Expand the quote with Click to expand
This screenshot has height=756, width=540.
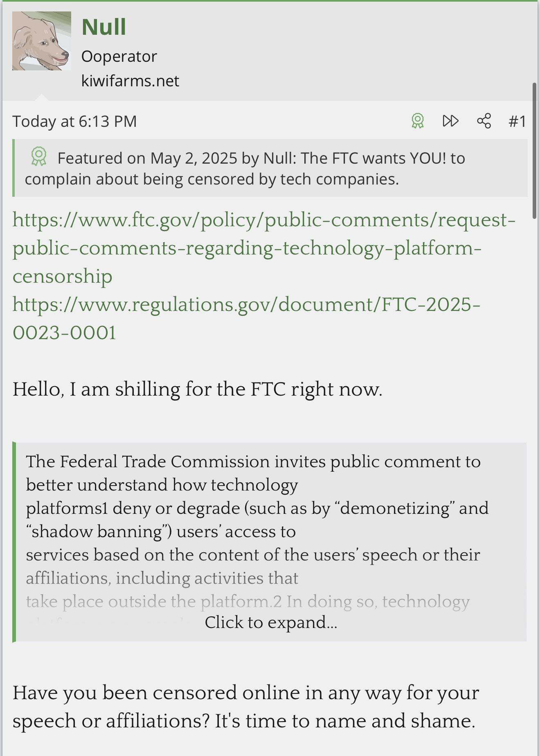pyautogui.click(x=271, y=622)
